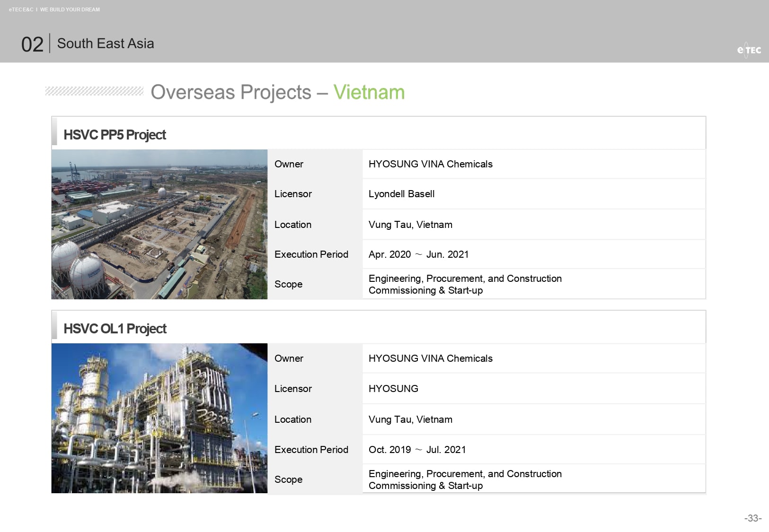
Task: Select 'HYOSUNG' licensor value in OL1 table
Action: tap(393, 389)
